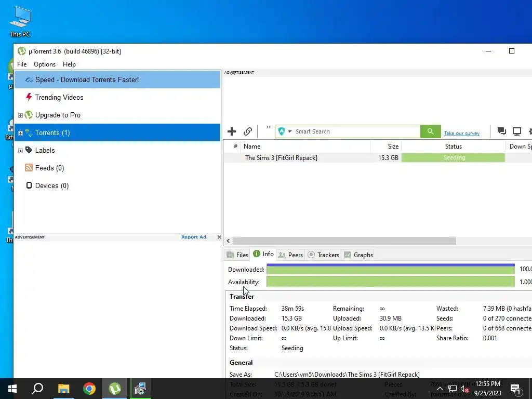Click the green search magnifier button

[x=431, y=131]
